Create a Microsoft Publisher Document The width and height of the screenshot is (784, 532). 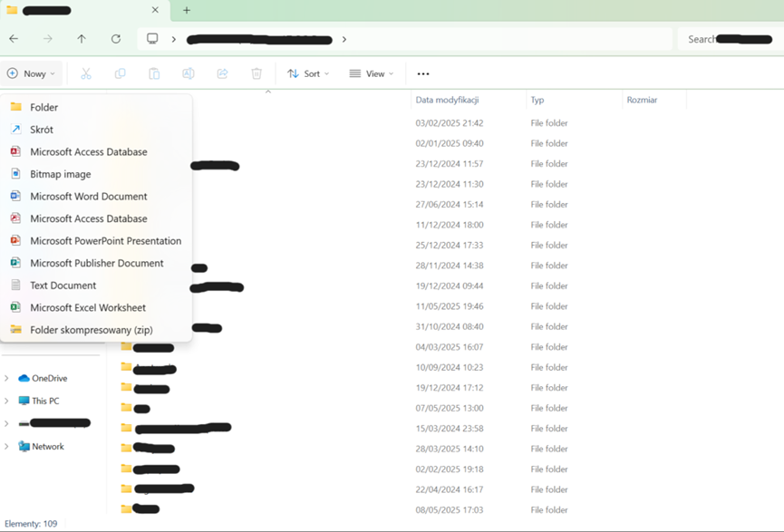pos(96,263)
